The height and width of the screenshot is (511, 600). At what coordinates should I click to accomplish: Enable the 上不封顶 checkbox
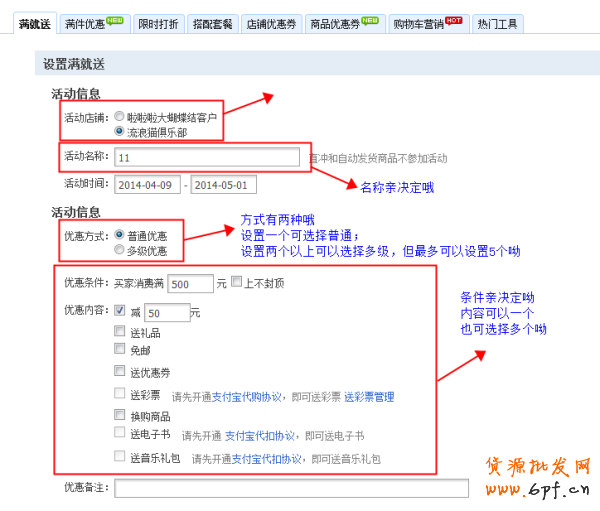pos(236,283)
